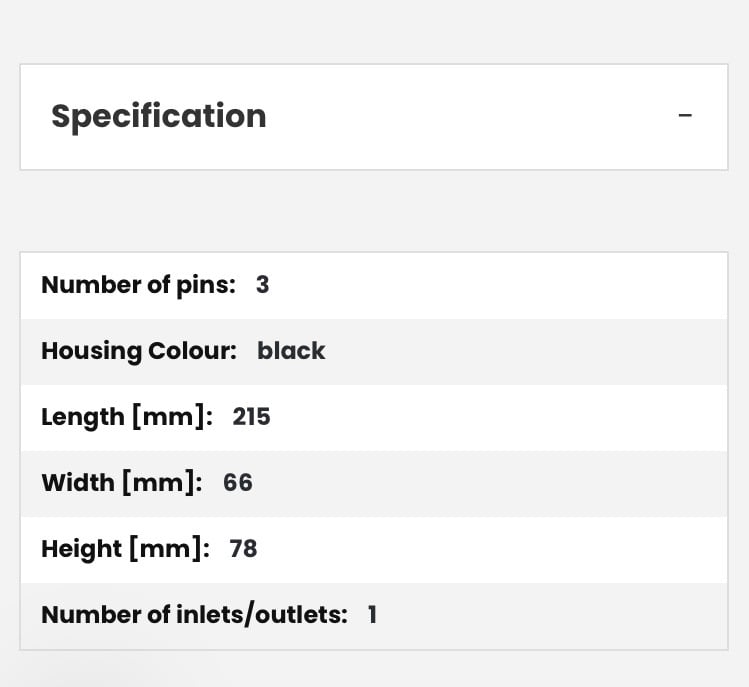Click the Specification heading text
The width and height of the screenshot is (749, 687).
[x=159, y=116]
